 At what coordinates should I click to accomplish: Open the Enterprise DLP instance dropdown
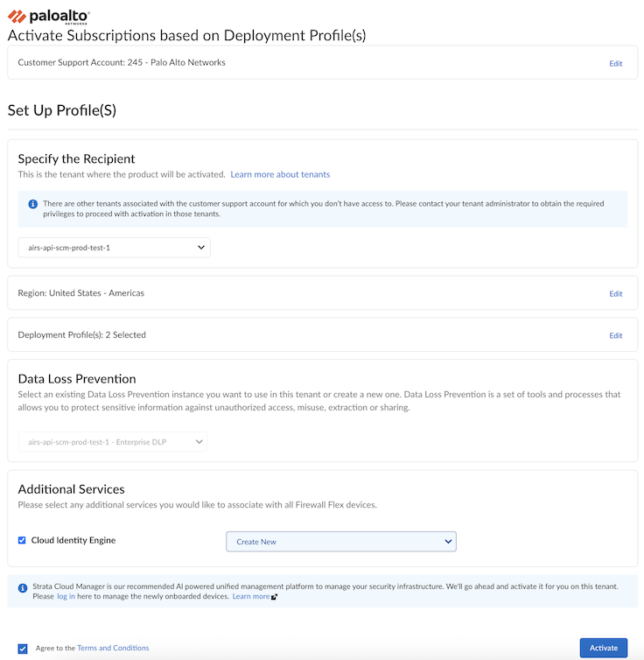112,442
